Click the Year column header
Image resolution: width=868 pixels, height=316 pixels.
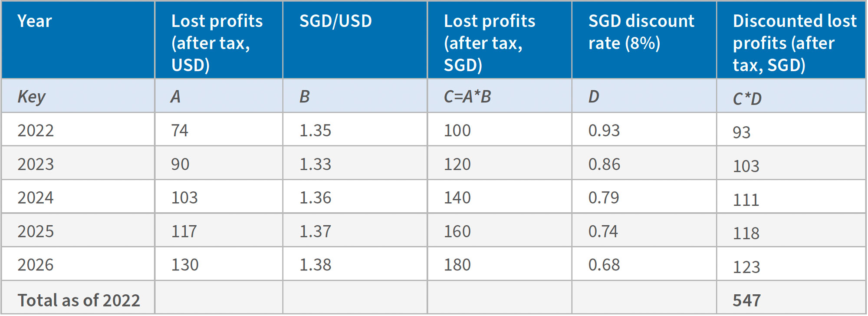tap(35, 21)
